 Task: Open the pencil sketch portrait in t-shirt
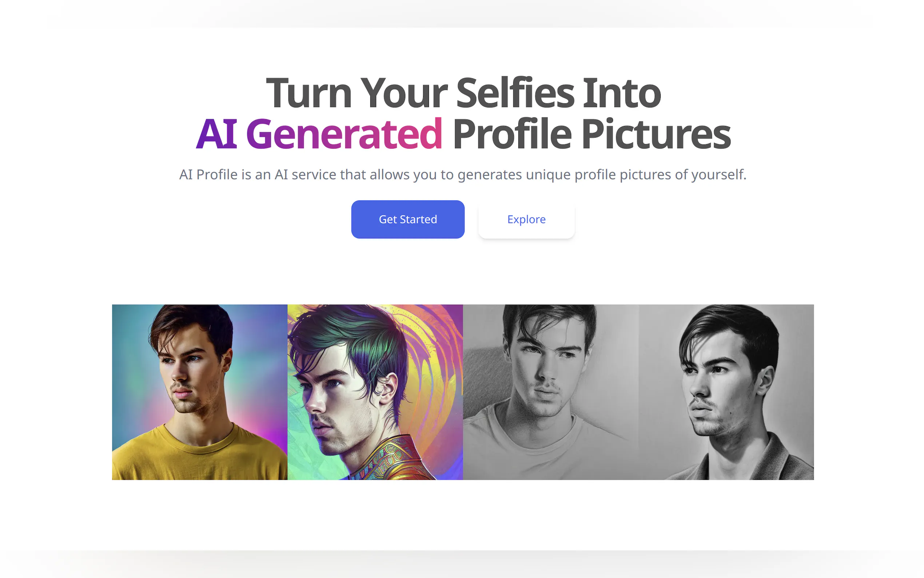[x=550, y=392]
